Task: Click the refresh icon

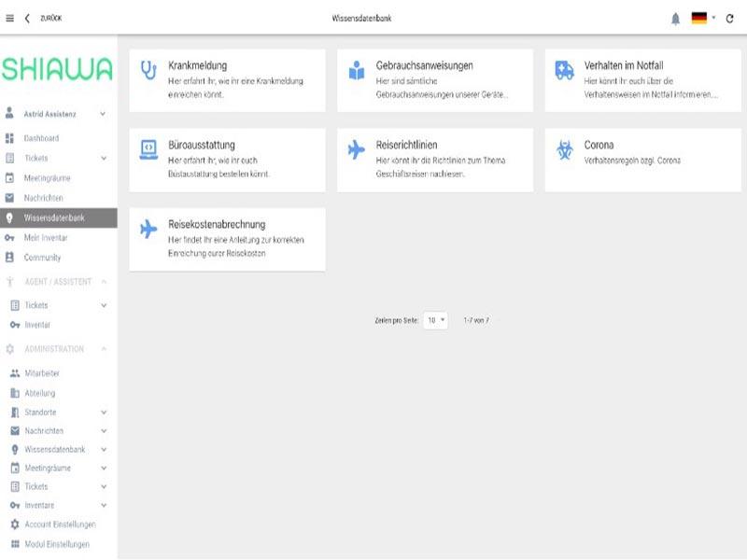Action: pos(729,19)
